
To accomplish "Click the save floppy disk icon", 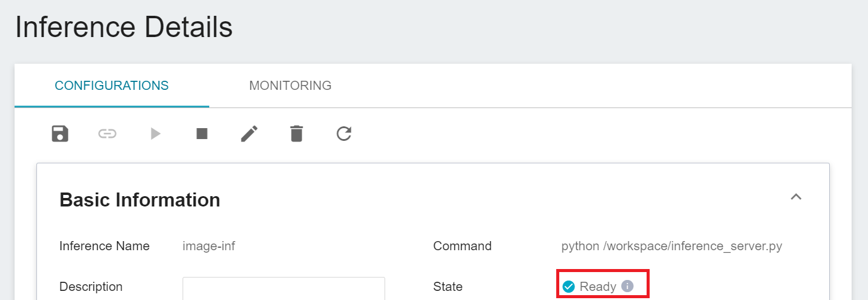I will coord(59,134).
